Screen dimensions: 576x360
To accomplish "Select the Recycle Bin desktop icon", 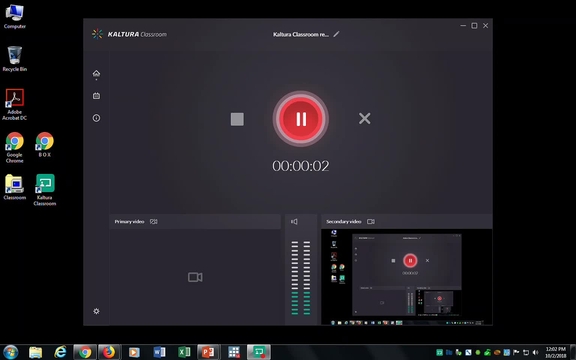I will 15,59.
